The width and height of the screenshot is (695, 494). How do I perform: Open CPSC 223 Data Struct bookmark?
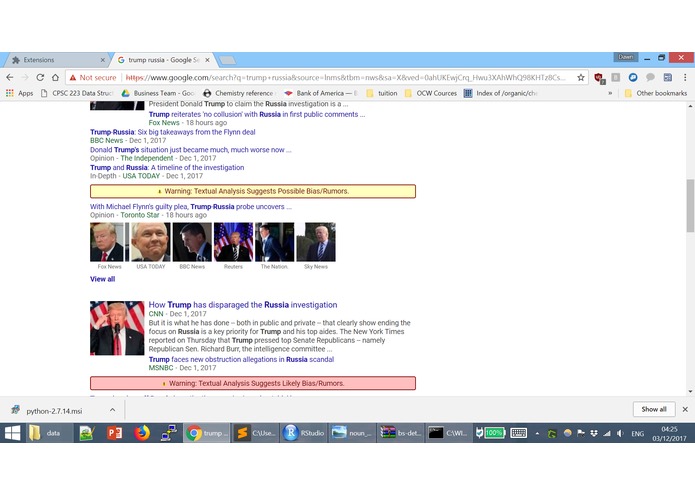pos(77,93)
